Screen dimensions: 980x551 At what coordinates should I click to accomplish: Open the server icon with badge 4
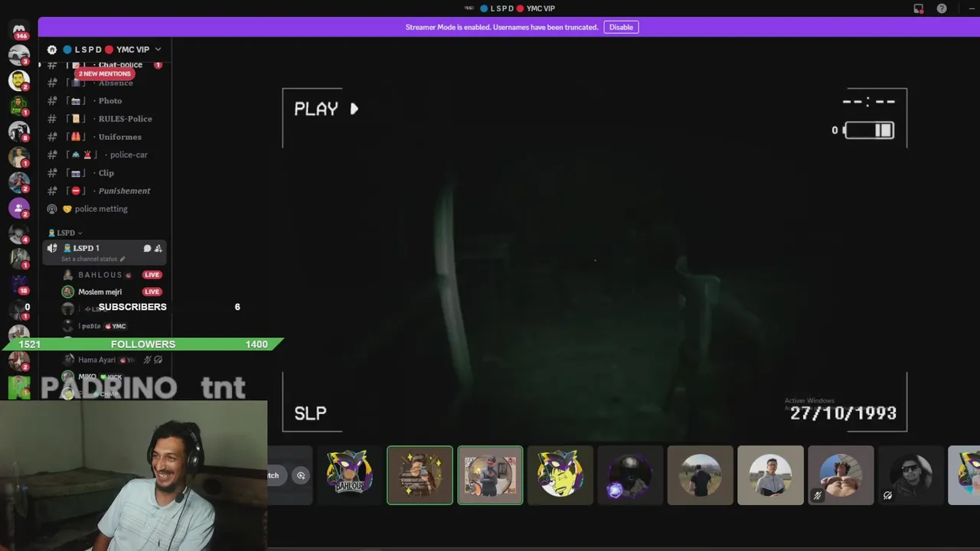19,233
